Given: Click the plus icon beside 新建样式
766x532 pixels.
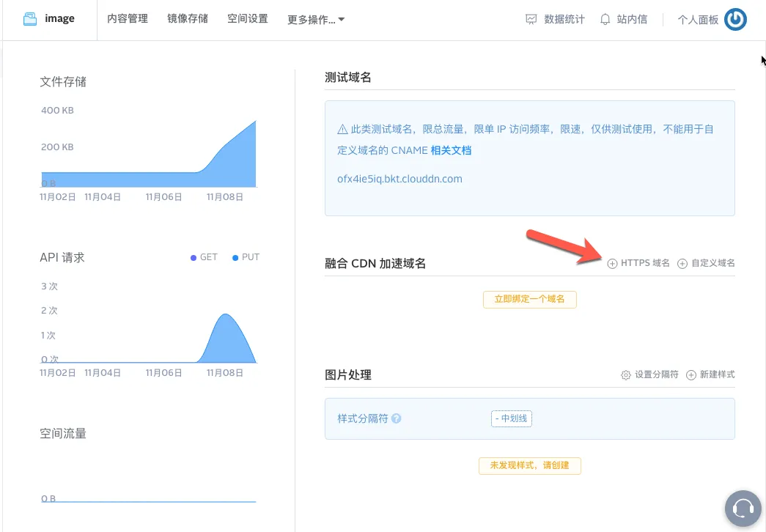Looking at the screenshot, I should click(691, 375).
